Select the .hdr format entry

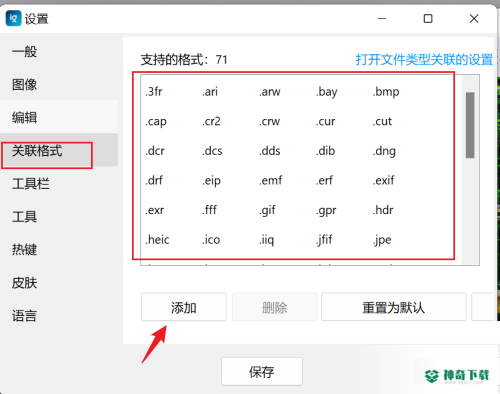[x=383, y=210]
